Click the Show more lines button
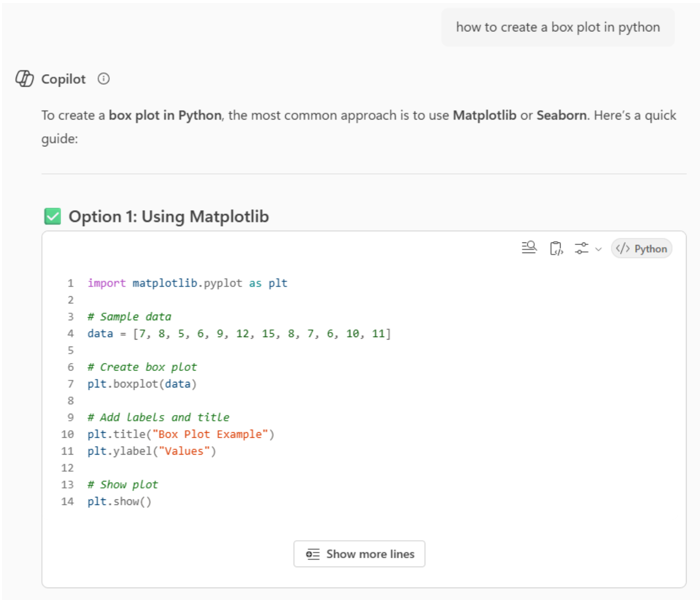 (x=359, y=554)
